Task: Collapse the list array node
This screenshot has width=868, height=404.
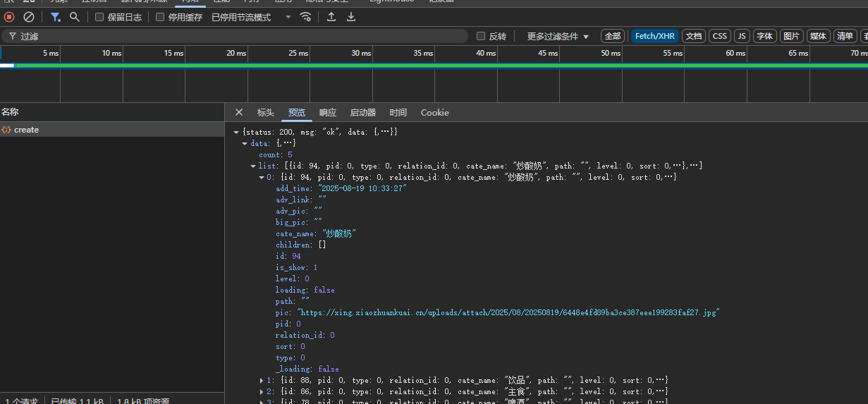Action: (x=253, y=166)
